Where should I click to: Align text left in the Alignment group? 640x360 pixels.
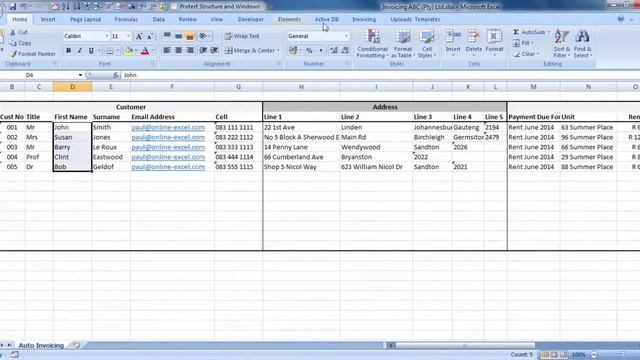pyautogui.click(x=167, y=50)
